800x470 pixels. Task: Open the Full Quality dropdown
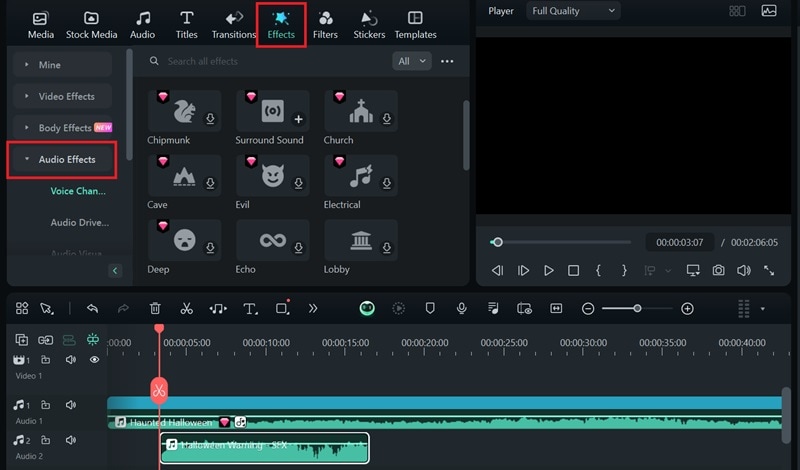573,11
